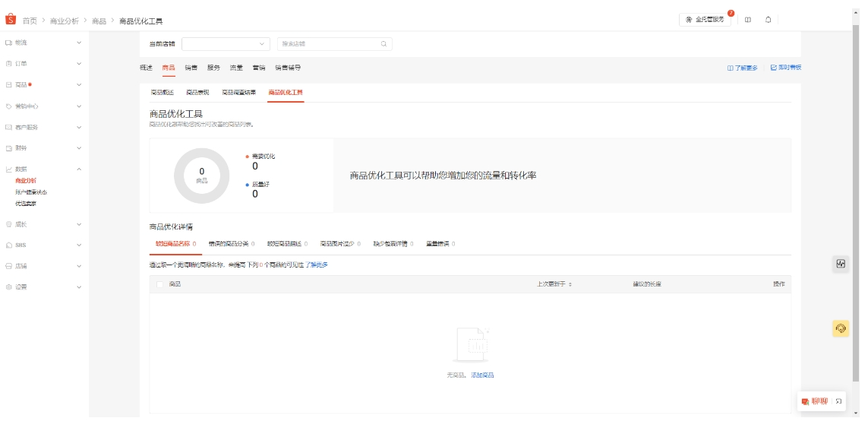Open the book icon in top bar
This screenshot has height=434, width=868.
[748, 20]
